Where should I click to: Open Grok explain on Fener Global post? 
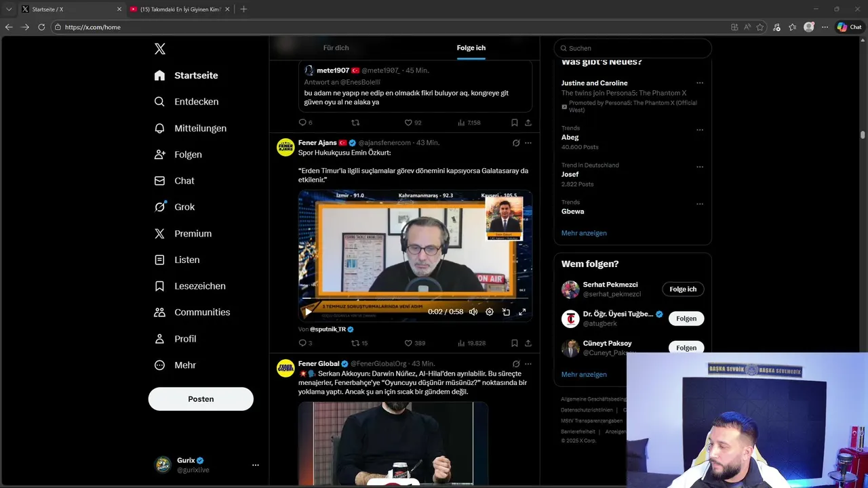[x=516, y=364]
